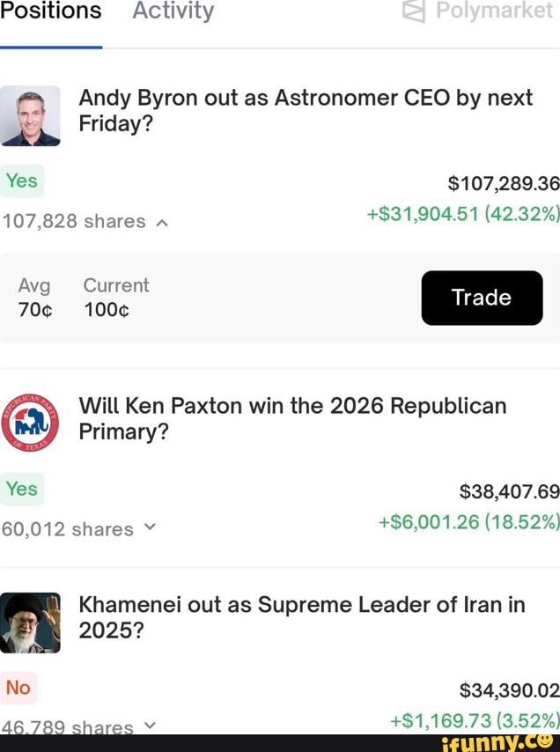Screen dimensions: 560x752
Task: Toggle the No position indicator for Khamenei
Action: pyautogui.click(x=19, y=688)
